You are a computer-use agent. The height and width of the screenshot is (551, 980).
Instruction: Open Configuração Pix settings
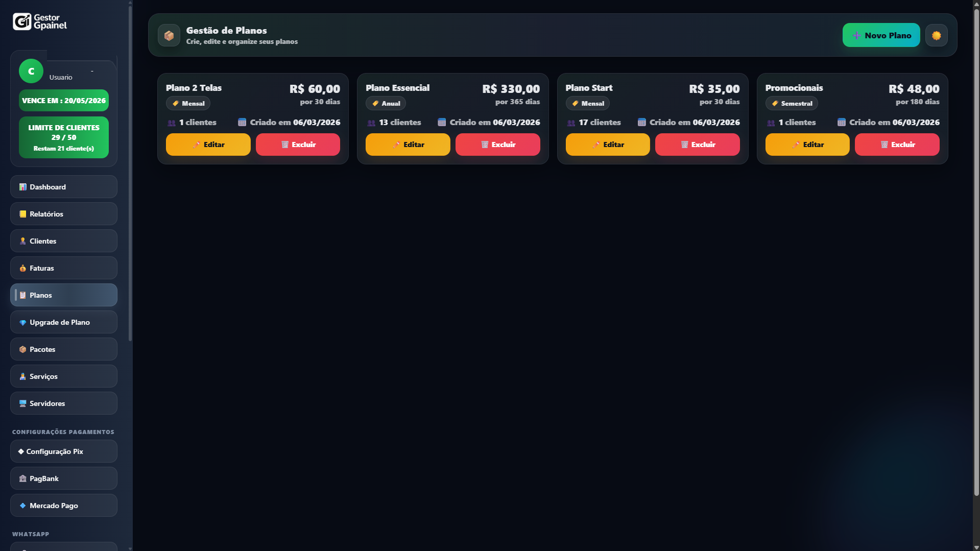64,451
